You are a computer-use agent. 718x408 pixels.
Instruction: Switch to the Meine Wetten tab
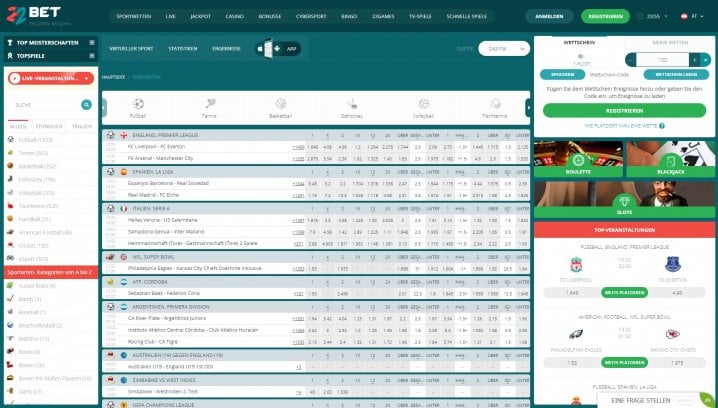[670, 43]
